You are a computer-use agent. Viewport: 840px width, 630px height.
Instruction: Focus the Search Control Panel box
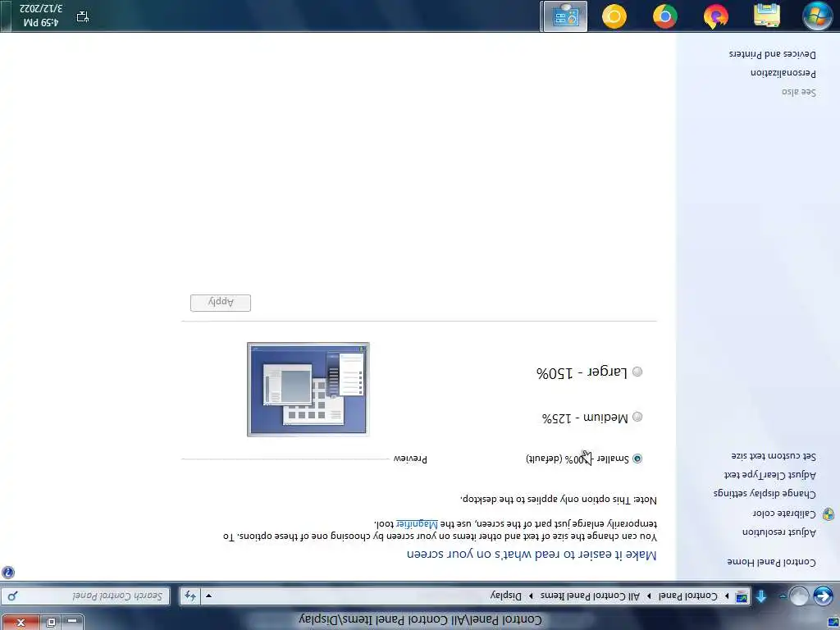click(x=85, y=596)
